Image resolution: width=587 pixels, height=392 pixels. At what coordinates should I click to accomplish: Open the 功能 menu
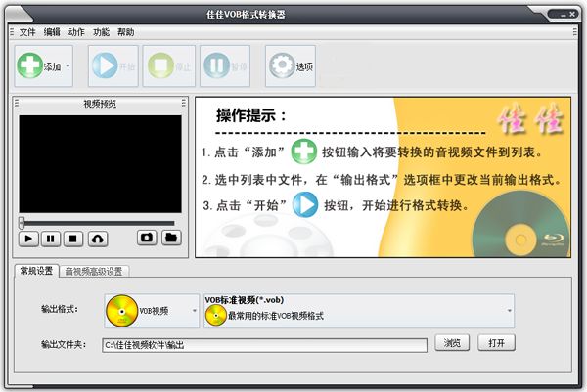[101, 32]
